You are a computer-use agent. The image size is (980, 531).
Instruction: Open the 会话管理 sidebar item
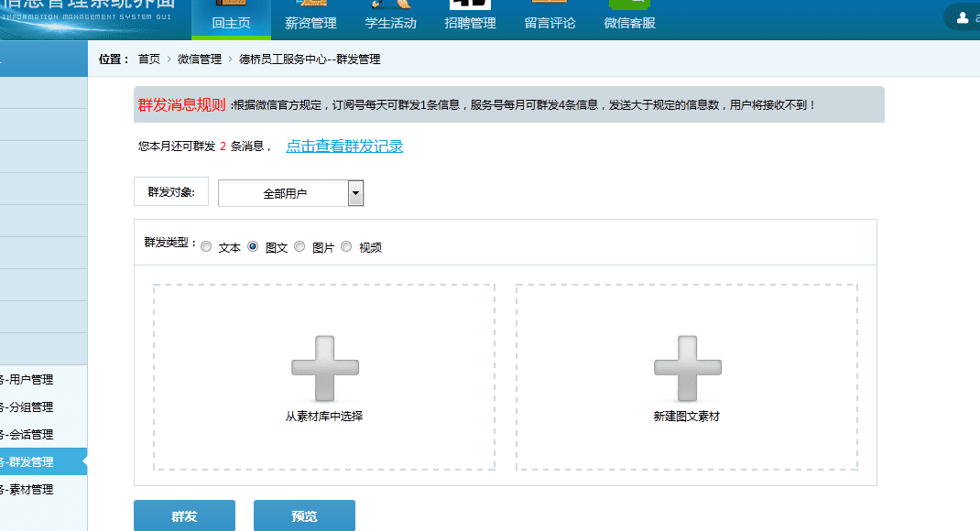tap(43, 434)
